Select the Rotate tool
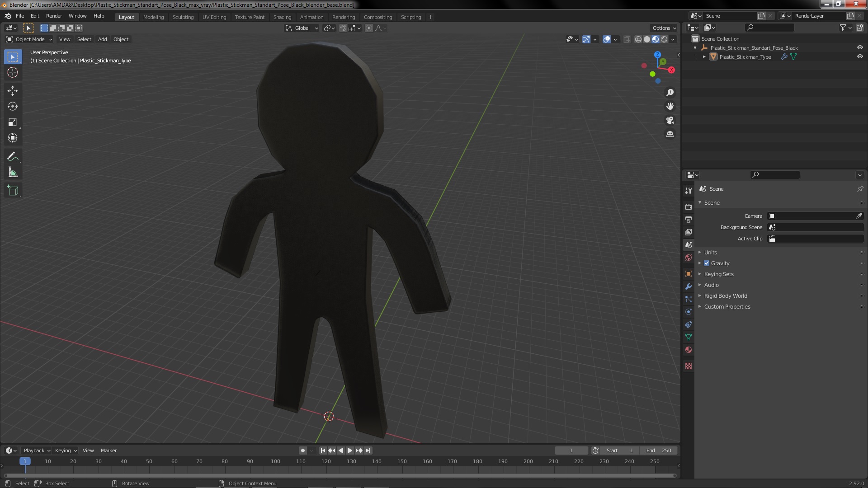 pyautogui.click(x=13, y=107)
